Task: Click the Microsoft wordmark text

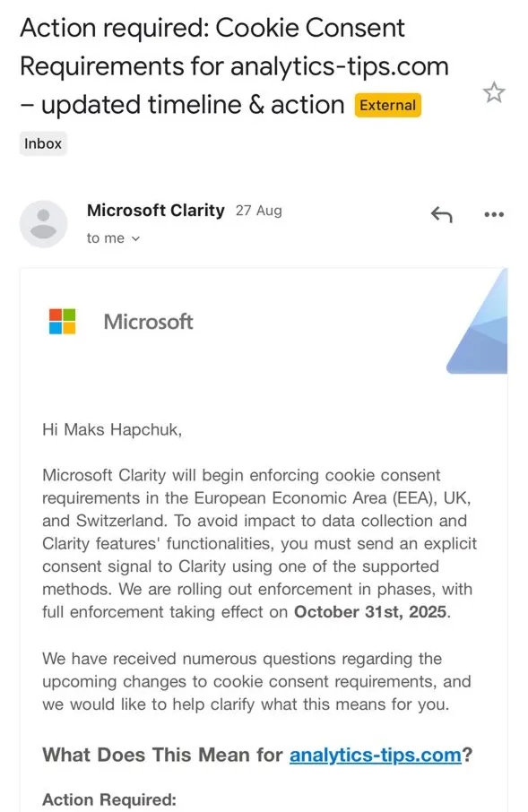Action: pyautogui.click(x=148, y=322)
